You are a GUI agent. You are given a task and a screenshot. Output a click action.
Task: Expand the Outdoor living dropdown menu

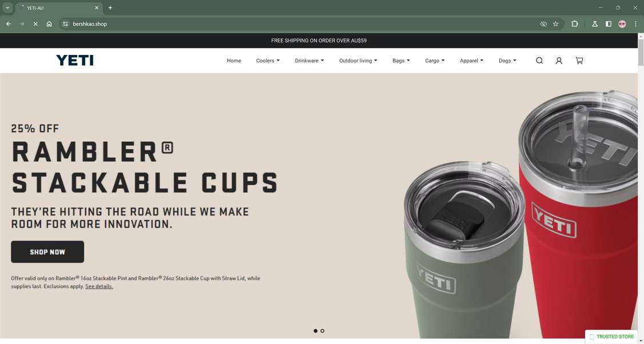(x=358, y=61)
